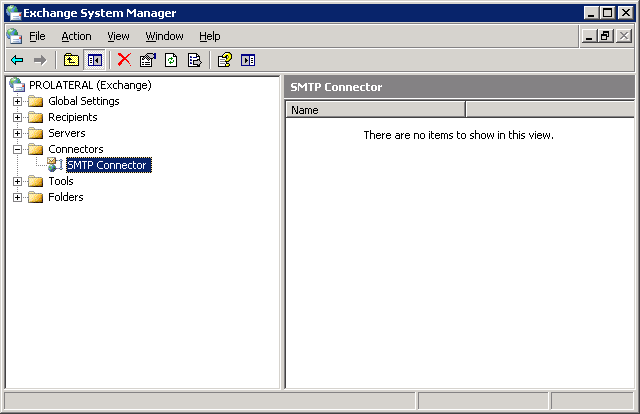Maximize Exchange System Manager window
Viewport: 640px width, 414px height.
(607, 13)
